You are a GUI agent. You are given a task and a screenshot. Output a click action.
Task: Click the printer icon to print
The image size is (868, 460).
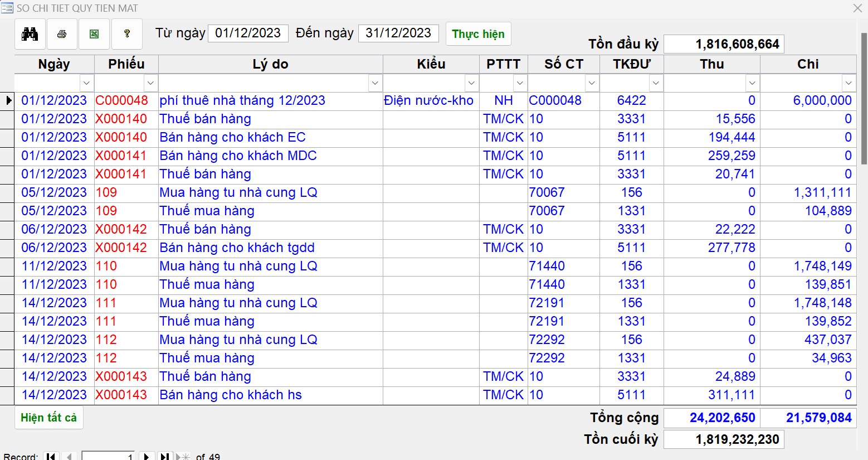(62, 34)
